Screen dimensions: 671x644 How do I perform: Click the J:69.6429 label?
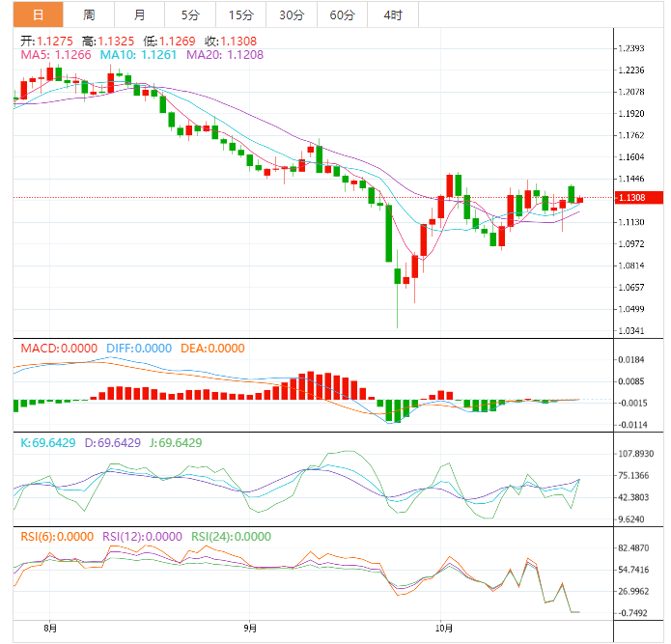click(x=176, y=443)
